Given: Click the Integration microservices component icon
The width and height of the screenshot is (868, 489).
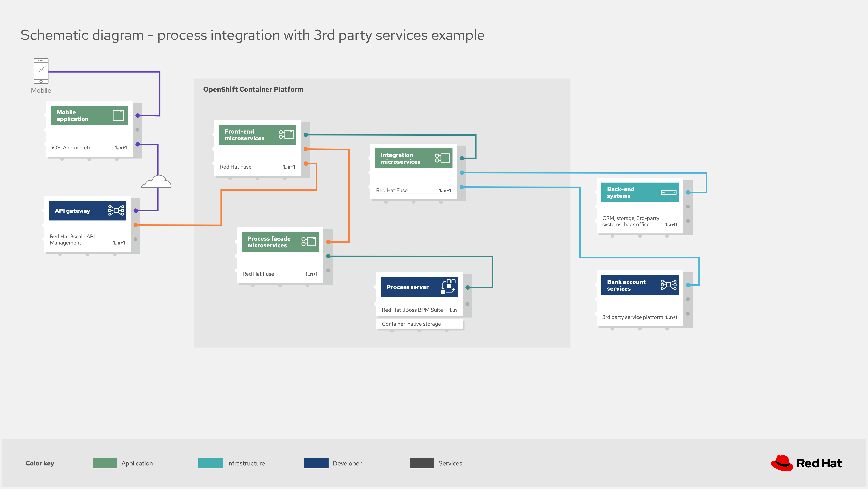Looking at the screenshot, I should (442, 158).
